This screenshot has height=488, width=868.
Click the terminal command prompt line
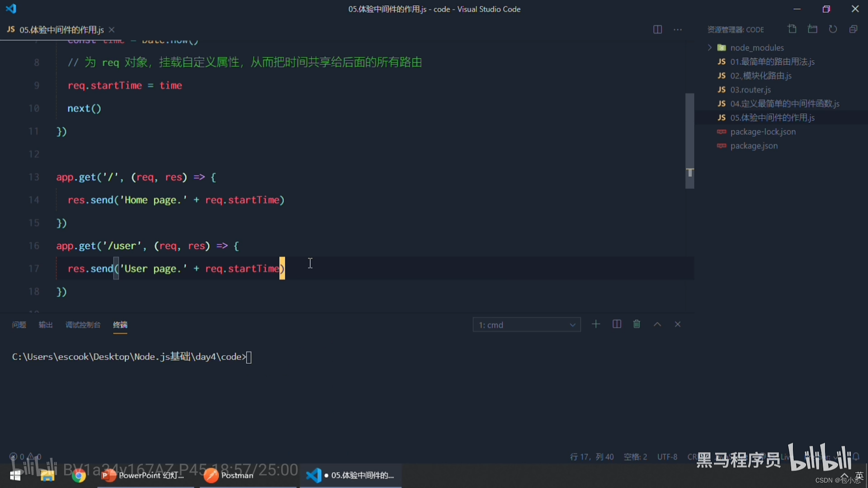[x=132, y=357]
